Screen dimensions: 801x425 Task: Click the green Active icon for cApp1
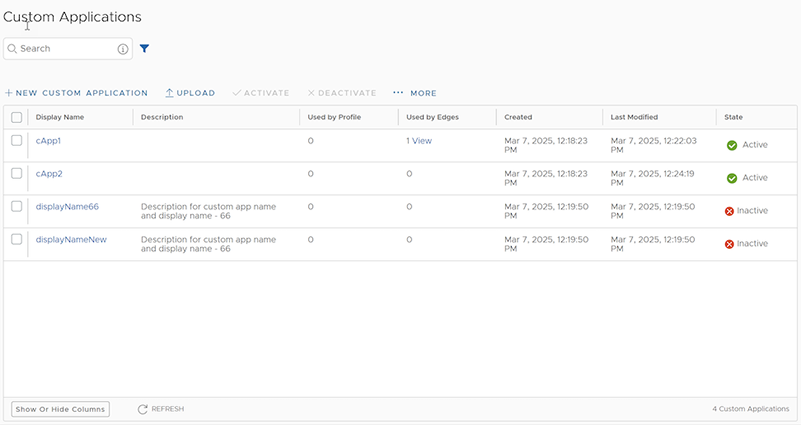(x=732, y=145)
